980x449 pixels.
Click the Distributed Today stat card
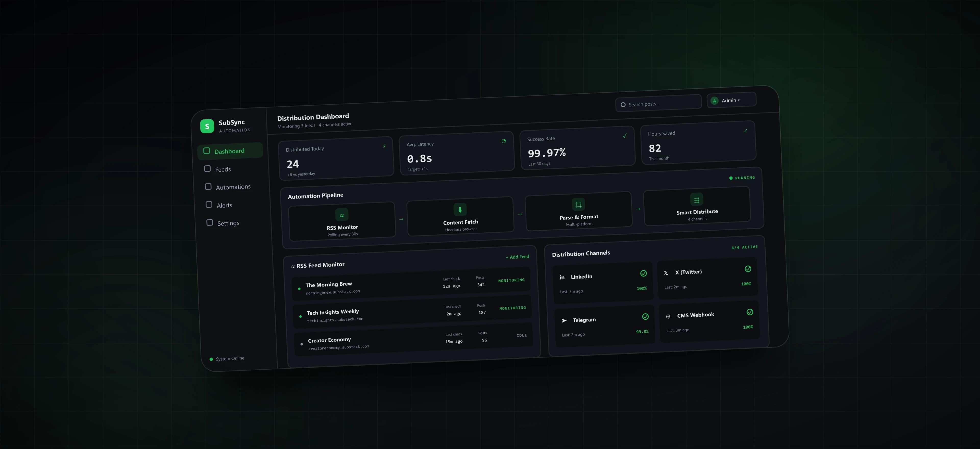click(x=336, y=158)
